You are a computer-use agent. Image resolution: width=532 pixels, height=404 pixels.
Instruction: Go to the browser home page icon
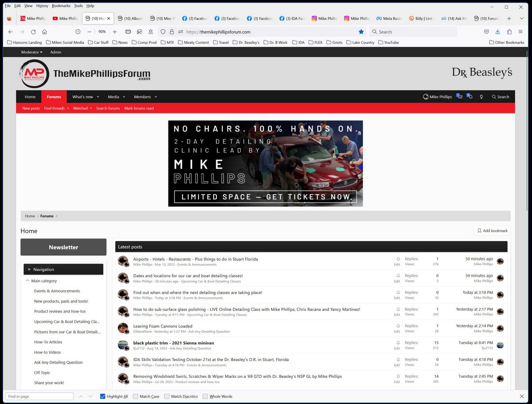[x=44, y=32]
